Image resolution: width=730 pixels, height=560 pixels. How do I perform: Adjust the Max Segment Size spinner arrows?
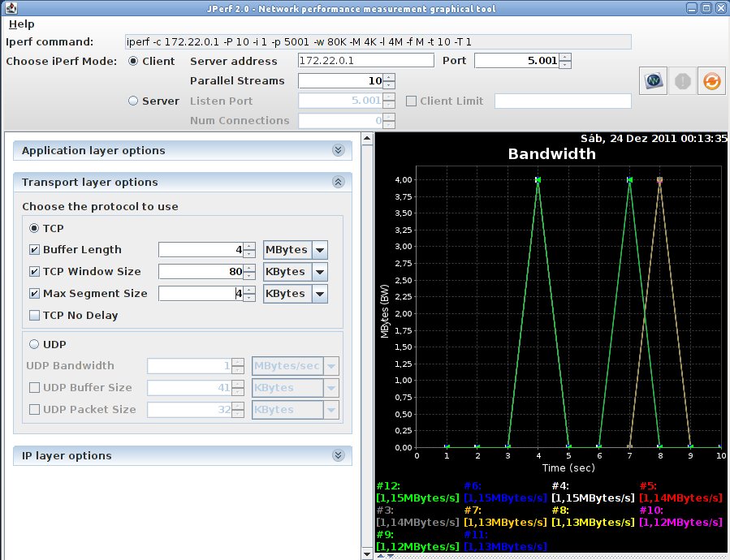[249, 294]
